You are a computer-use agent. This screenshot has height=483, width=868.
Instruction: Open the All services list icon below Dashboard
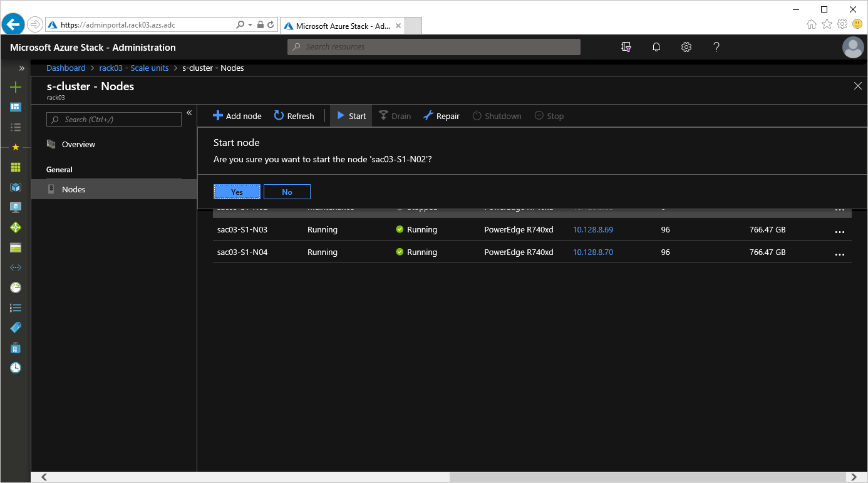pos(16,127)
